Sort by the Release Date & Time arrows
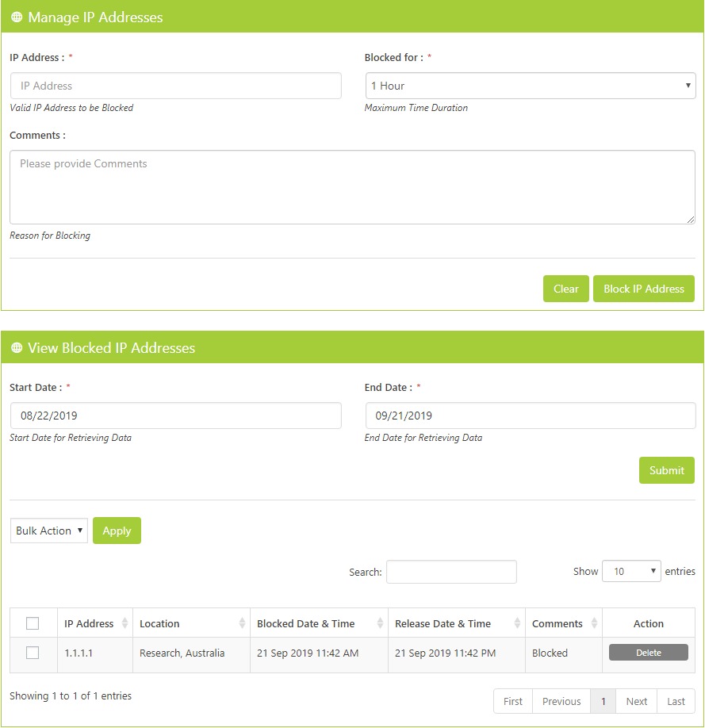The height and width of the screenshot is (728, 705). pos(517,623)
